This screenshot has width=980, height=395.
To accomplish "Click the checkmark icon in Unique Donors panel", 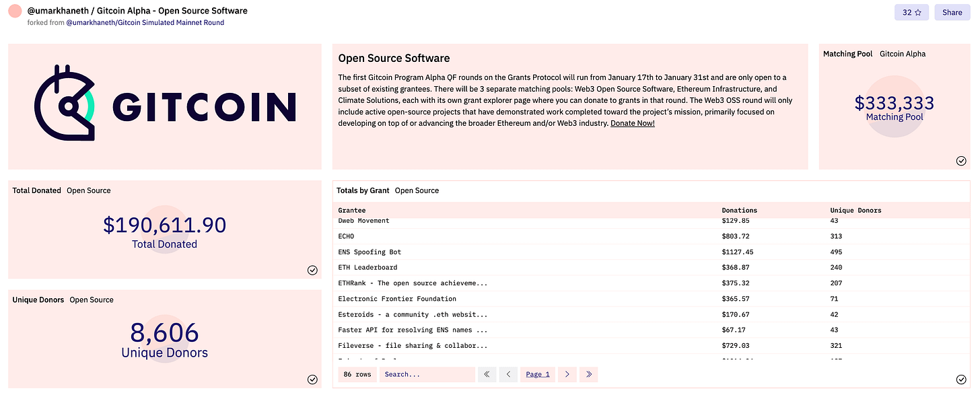I will (x=312, y=380).
